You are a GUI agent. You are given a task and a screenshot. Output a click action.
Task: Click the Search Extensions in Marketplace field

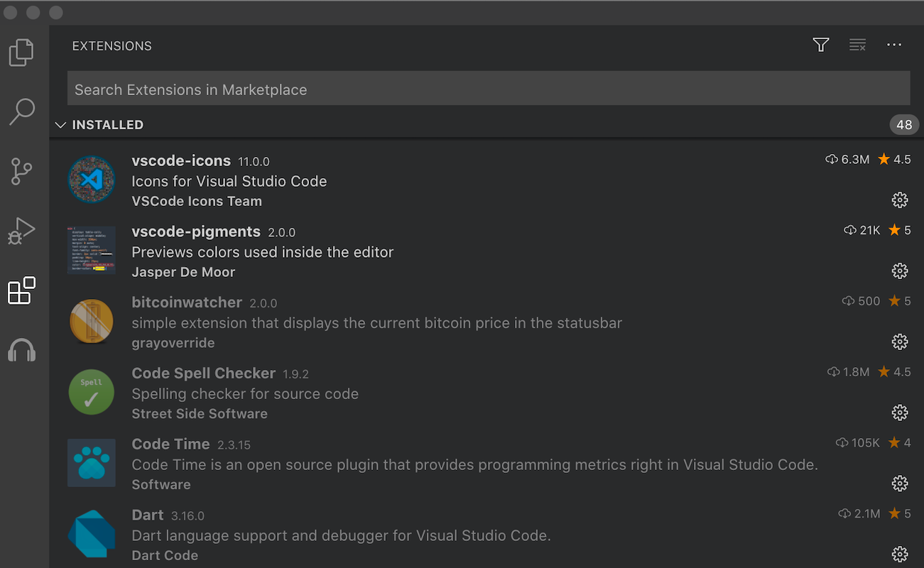[488, 88]
